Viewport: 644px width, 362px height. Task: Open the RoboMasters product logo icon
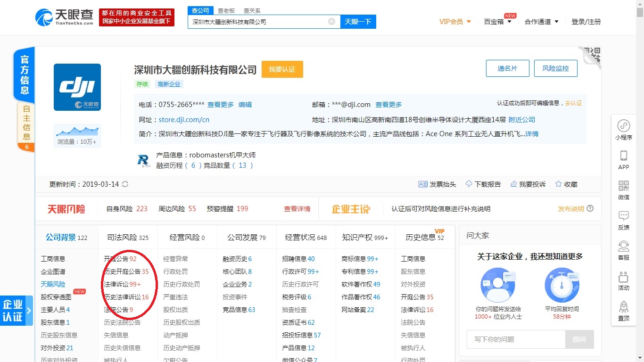[143, 160]
